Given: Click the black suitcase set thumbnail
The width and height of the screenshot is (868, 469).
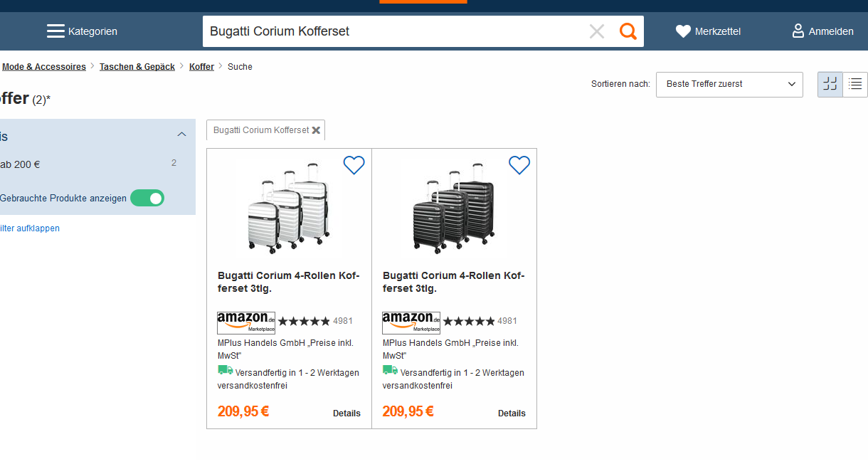Looking at the screenshot, I should pos(454,208).
